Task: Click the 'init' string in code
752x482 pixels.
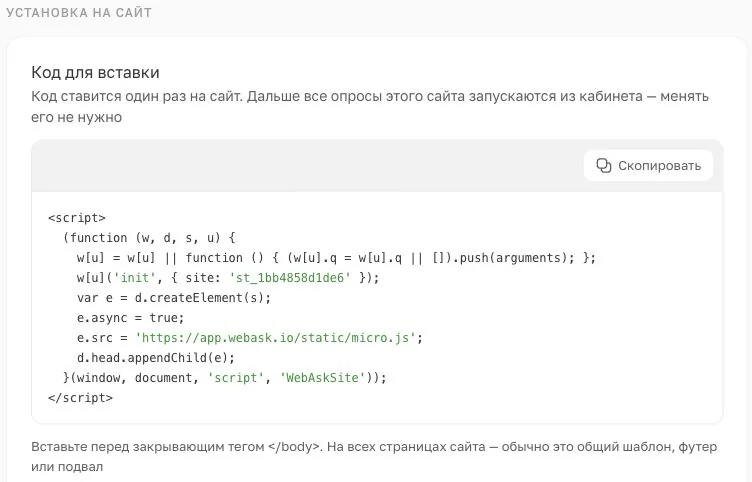Action: click(135, 278)
